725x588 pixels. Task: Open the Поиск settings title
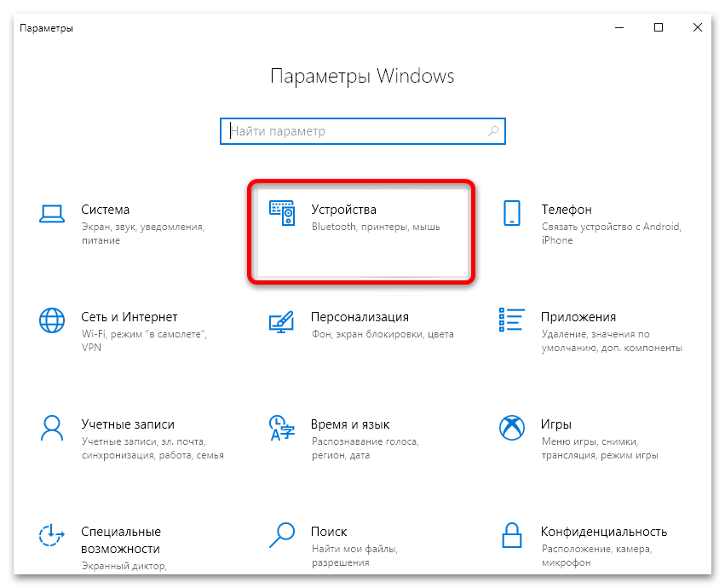pos(329,532)
